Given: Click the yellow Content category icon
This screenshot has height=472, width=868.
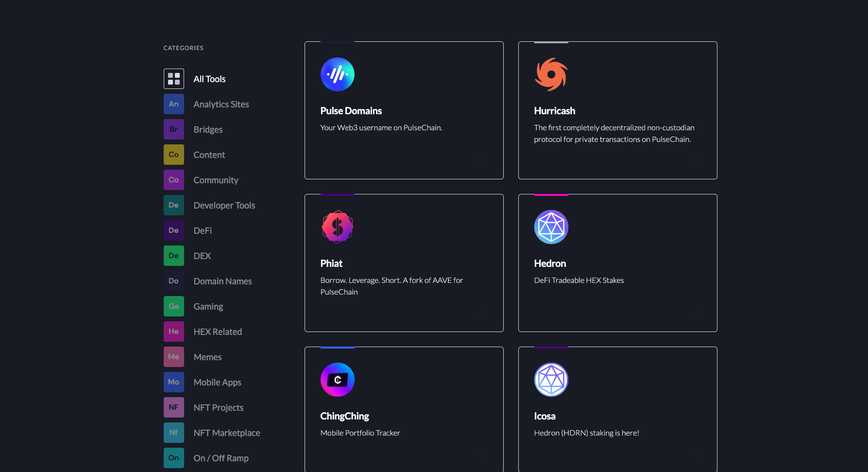Looking at the screenshot, I should pos(173,154).
